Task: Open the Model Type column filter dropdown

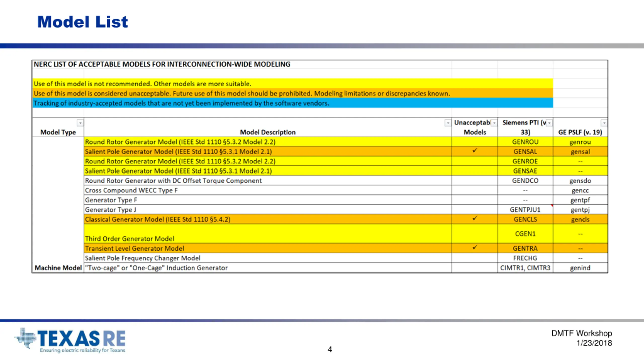Action: (x=80, y=123)
